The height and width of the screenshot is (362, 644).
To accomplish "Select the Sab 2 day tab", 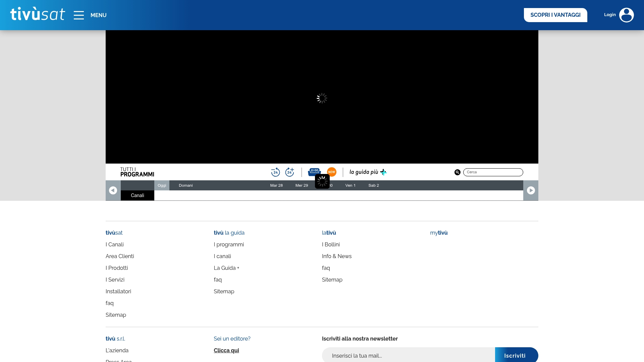I will coord(373,185).
